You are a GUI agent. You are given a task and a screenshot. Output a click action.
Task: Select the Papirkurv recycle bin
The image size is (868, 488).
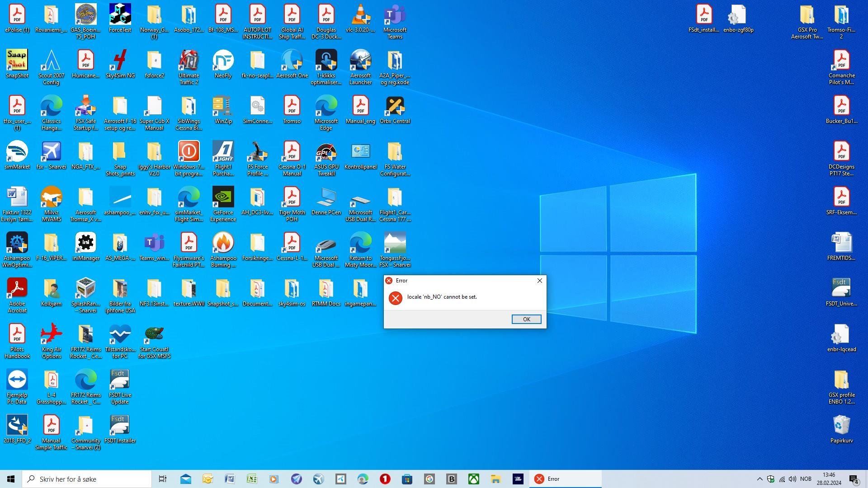pos(841,429)
